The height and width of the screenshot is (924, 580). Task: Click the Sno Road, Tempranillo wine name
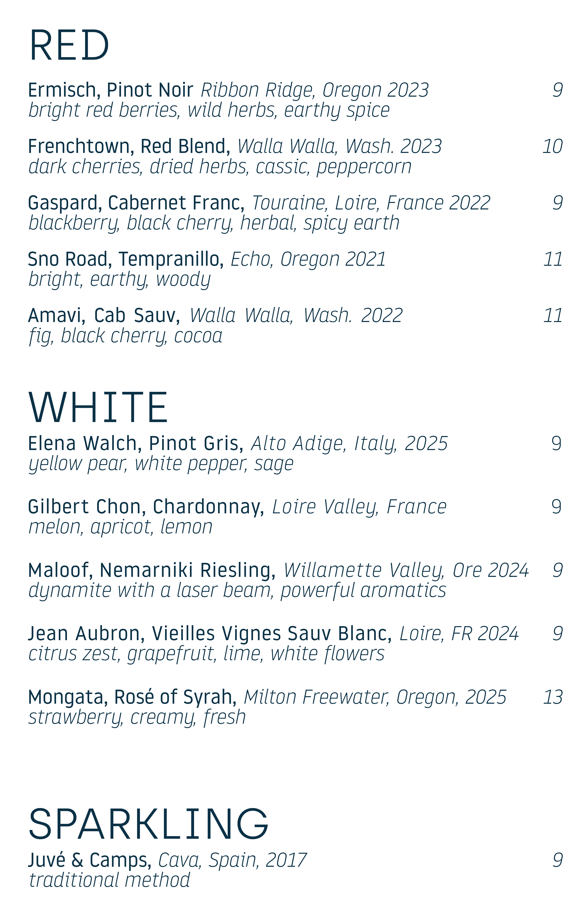click(x=126, y=259)
